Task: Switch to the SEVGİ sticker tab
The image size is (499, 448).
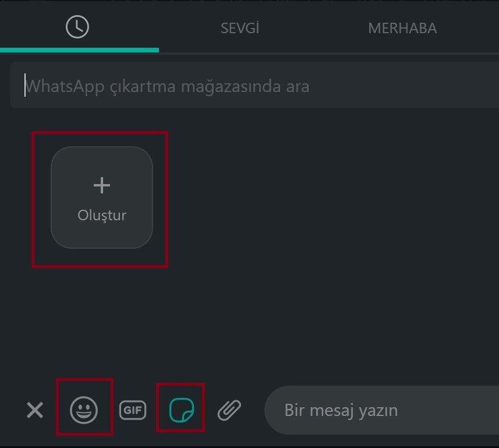Action: coord(240,28)
